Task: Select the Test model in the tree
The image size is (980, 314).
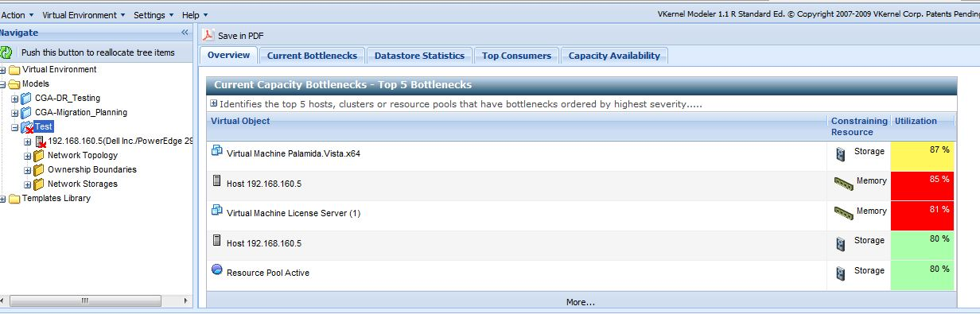Action: click(x=44, y=127)
